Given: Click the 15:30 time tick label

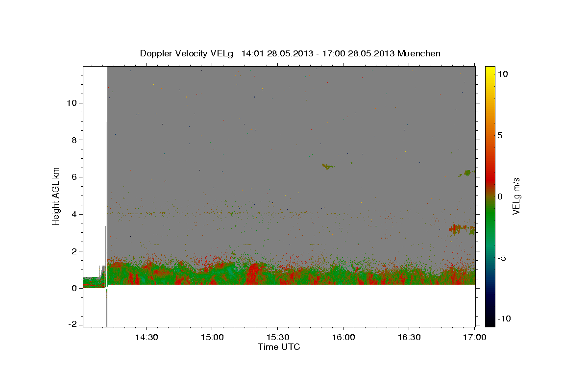Looking at the screenshot, I should [x=277, y=337].
